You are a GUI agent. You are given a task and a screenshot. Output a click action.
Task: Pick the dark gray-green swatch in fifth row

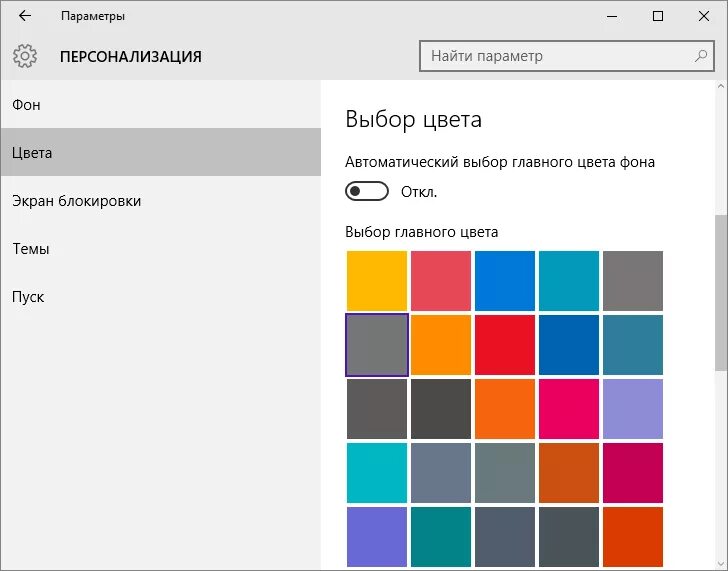tap(569, 537)
